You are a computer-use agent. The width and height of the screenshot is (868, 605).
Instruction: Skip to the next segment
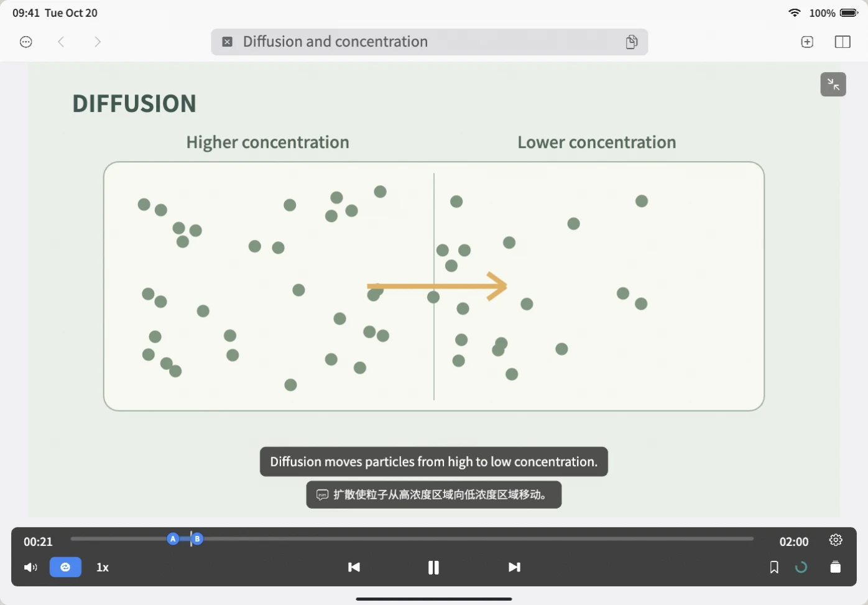tap(514, 567)
